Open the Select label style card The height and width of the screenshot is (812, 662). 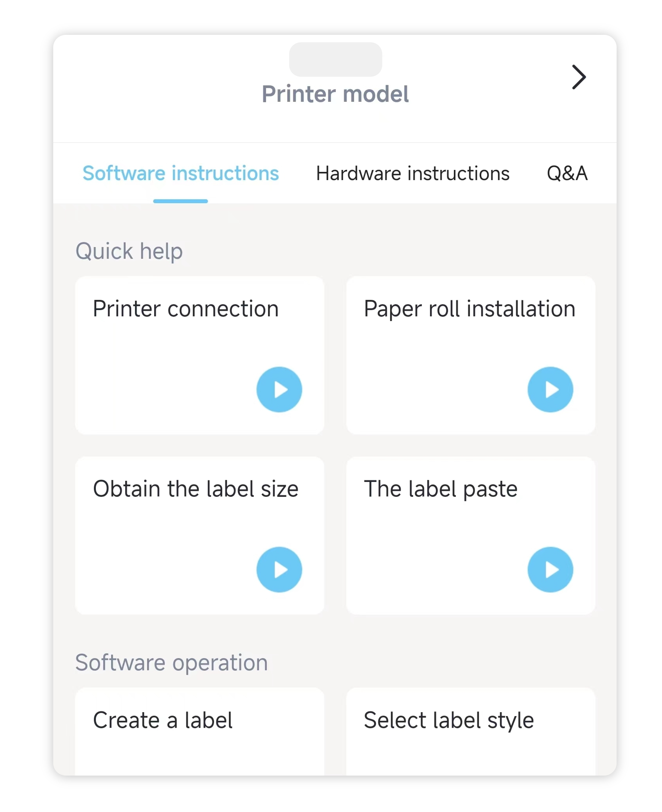[x=470, y=731]
